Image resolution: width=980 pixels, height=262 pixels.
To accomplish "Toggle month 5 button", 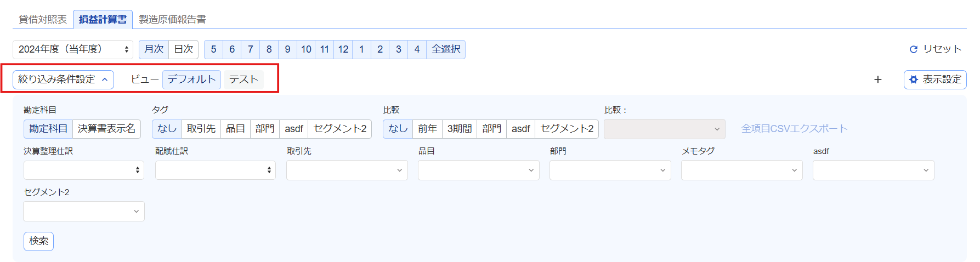I will (213, 49).
